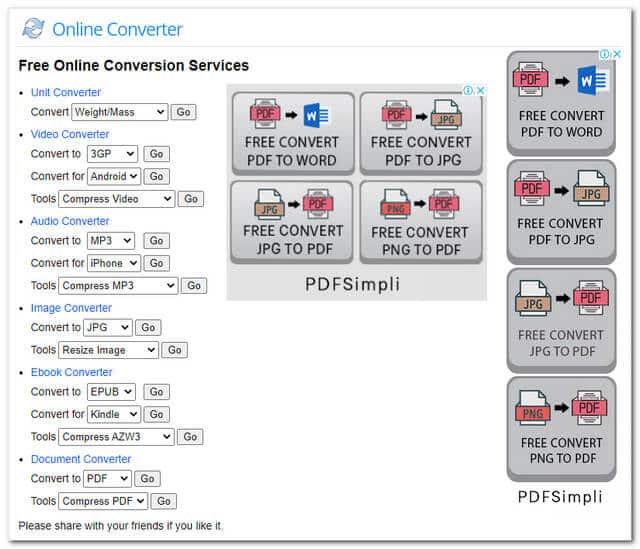Image resolution: width=640 pixels, height=549 pixels.
Task: Click PDFSimpli text in center ad
Action: coord(353,285)
